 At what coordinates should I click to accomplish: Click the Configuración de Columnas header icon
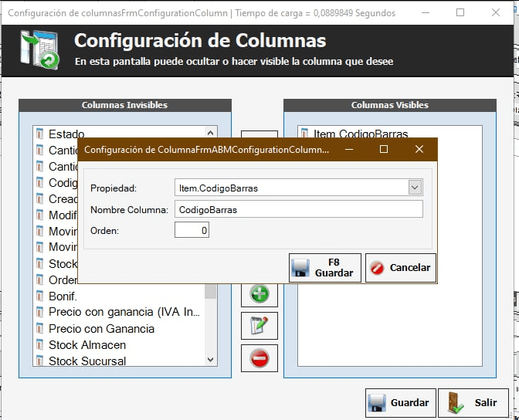point(37,49)
